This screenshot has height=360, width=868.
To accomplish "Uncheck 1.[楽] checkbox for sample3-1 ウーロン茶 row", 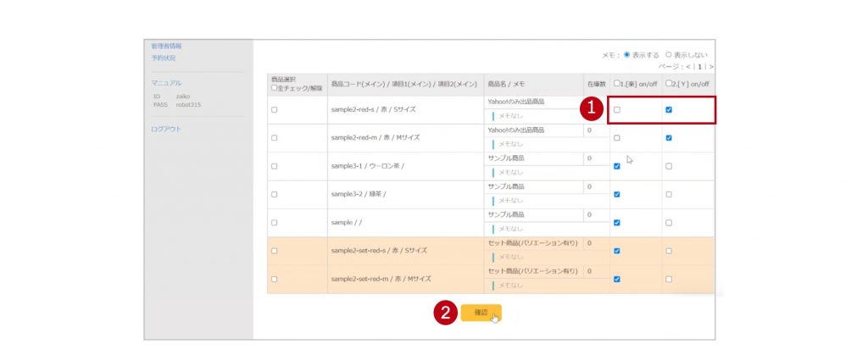I will click(x=617, y=166).
